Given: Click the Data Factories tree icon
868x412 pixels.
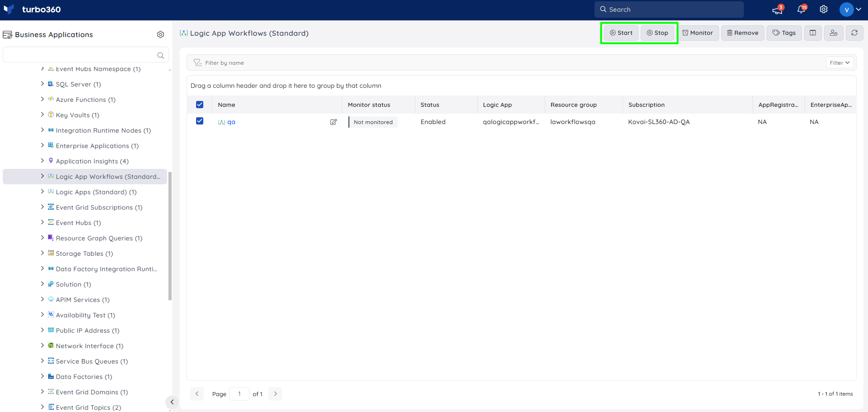Looking at the screenshot, I should click(51, 376).
